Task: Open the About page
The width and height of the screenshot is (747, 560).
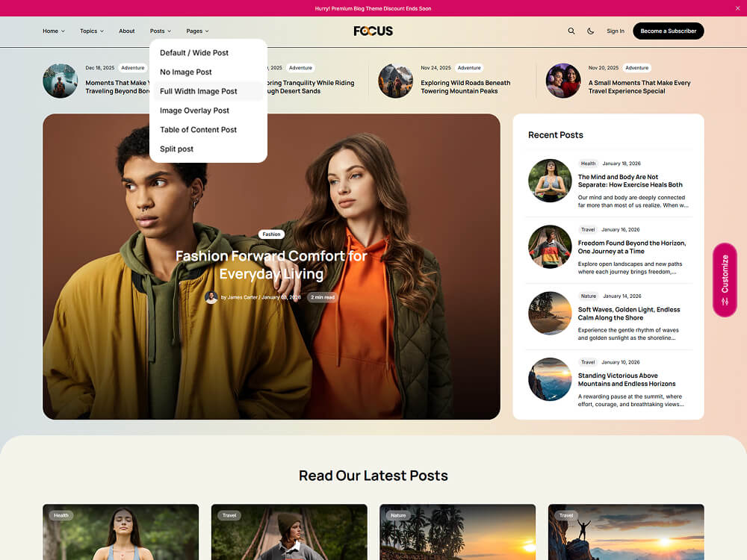Action: click(126, 31)
